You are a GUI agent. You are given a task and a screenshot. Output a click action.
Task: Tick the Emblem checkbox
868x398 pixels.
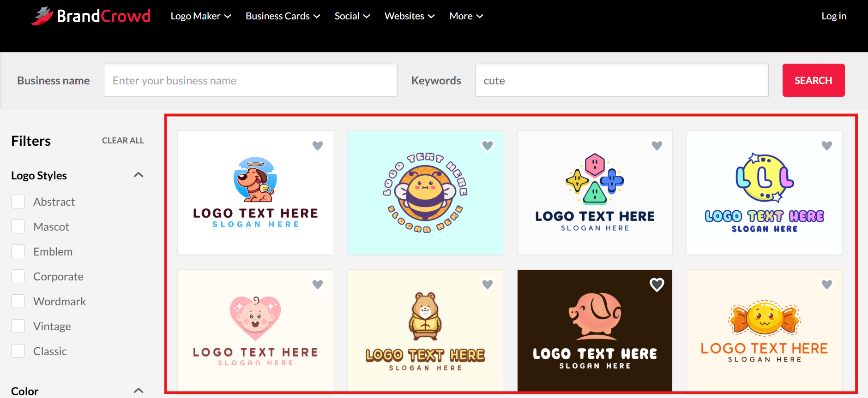tap(18, 251)
